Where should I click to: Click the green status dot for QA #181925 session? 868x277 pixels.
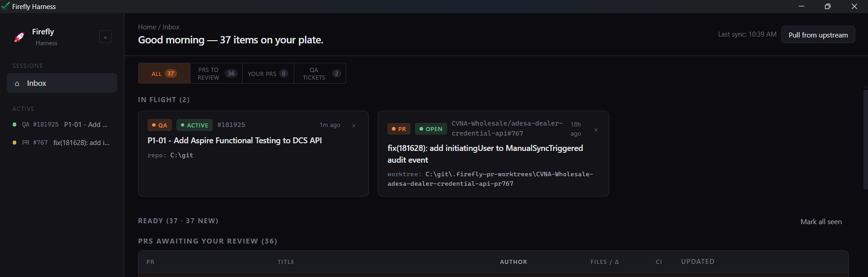[14, 125]
